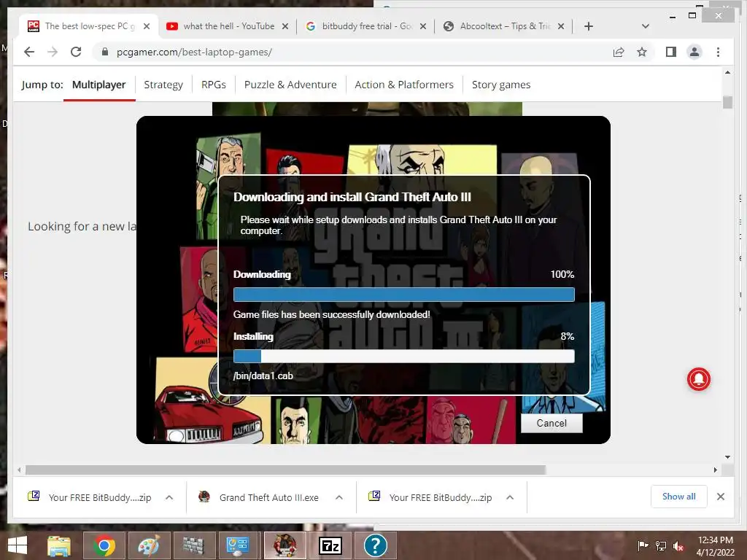
Task: Open the Windows Start menu
Action: (18, 545)
